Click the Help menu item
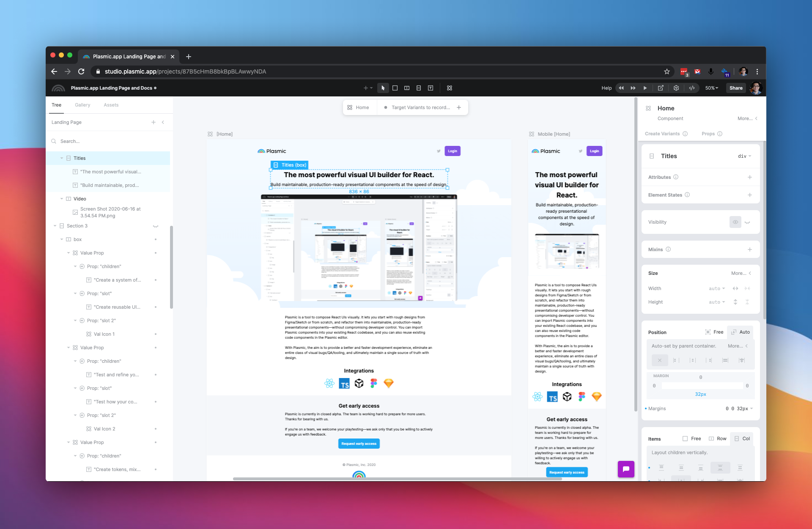 pyautogui.click(x=606, y=88)
